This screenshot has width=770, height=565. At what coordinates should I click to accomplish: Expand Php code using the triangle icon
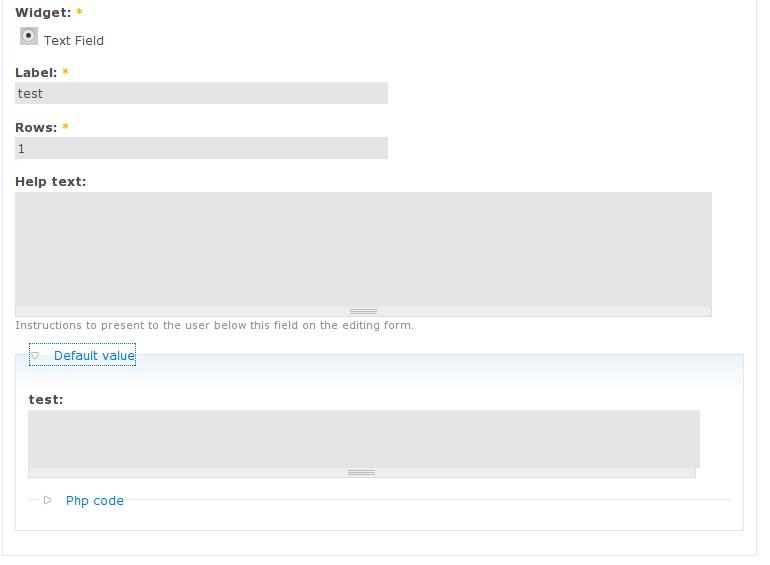47,500
